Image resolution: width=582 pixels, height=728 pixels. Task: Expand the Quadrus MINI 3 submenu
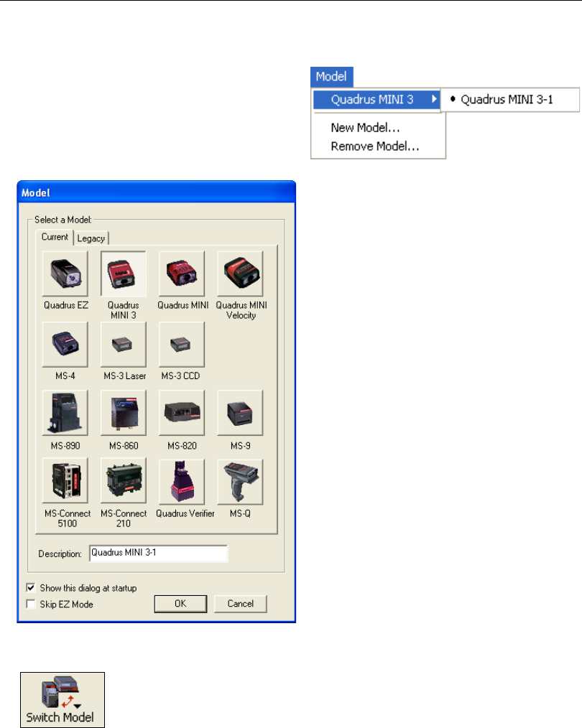tap(377, 99)
